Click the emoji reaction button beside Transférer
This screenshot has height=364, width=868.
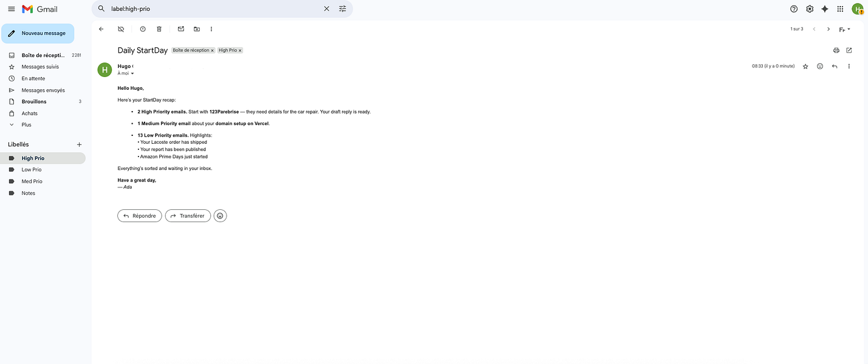pyautogui.click(x=220, y=215)
